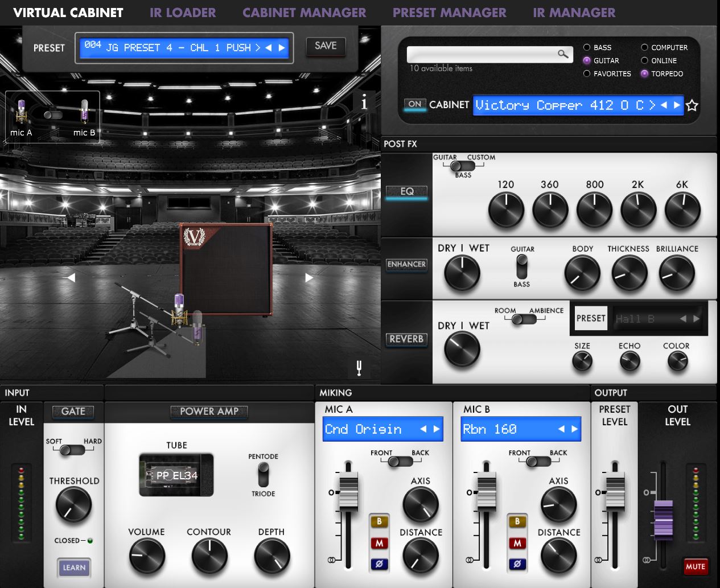The width and height of the screenshot is (720, 588).
Task: Click the EQ 120 Hz knob
Action: pos(505,209)
